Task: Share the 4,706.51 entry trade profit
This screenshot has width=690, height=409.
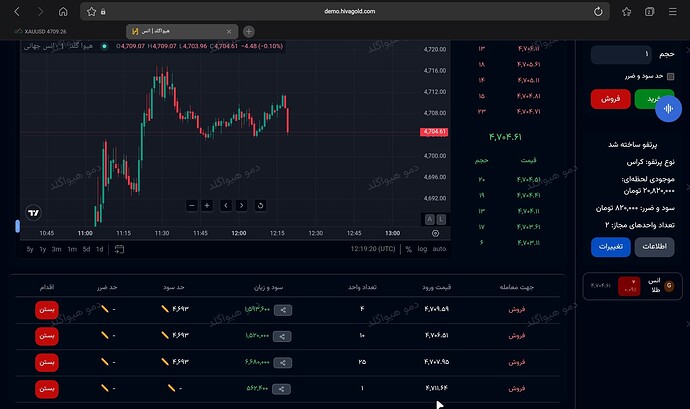Action: coord(282,336)
